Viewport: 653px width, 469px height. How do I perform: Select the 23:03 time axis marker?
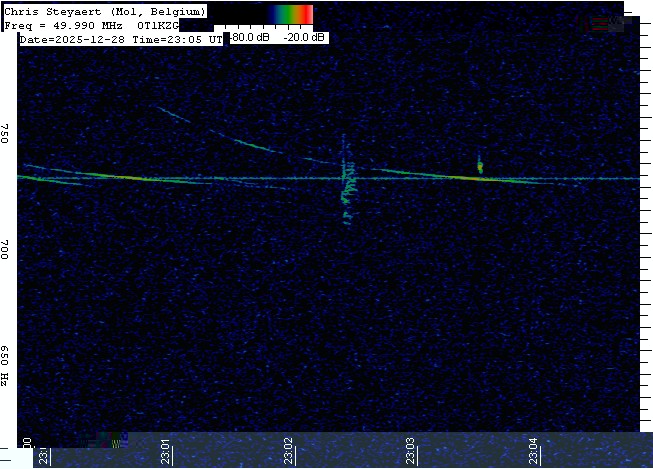pos(411,451)
